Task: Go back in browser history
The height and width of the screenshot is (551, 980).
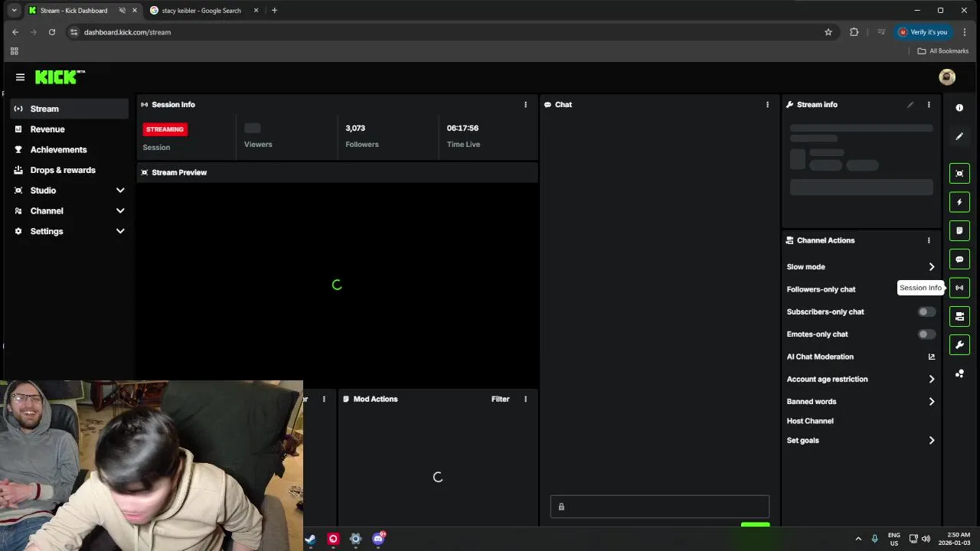Action: tap(15, 32)
